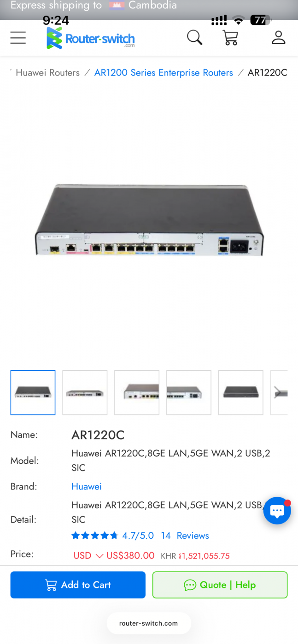Screen dimensions: 298x644
Task: Open the user account icon
Action: pyautogui.click(x=279, y=38)
